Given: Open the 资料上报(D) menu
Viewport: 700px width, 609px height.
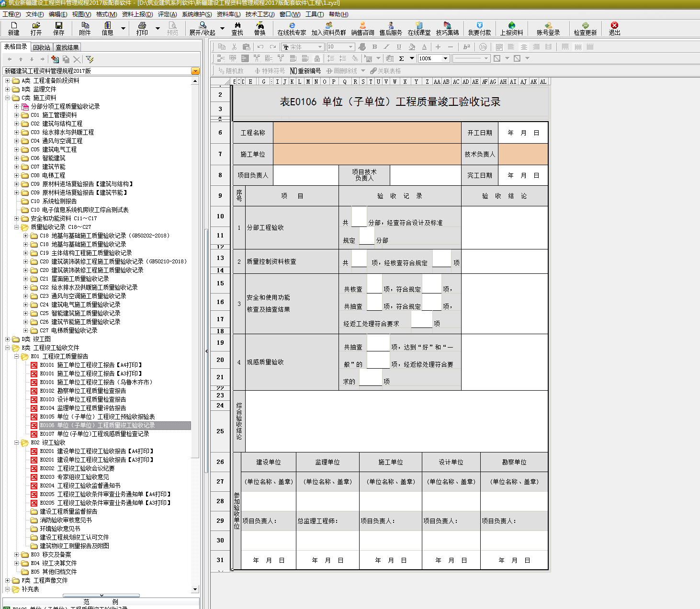Looking at the screenshot, I should tap(137, 14).
